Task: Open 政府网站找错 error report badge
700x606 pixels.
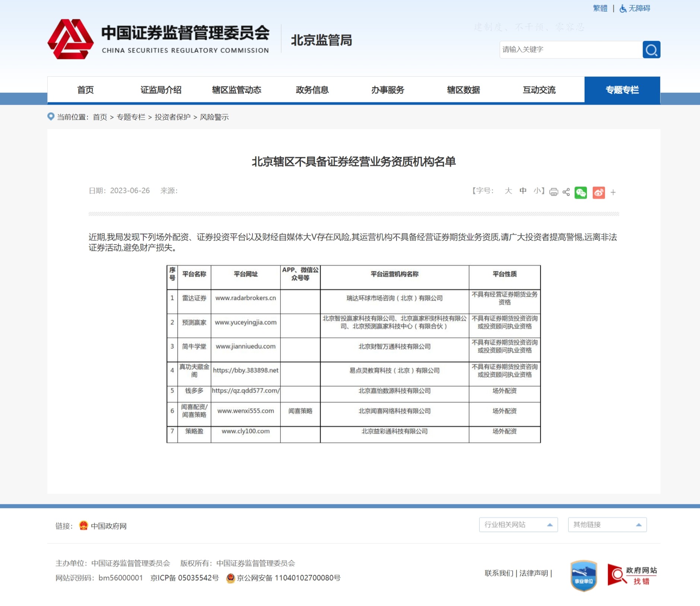Action: [632, 575]
